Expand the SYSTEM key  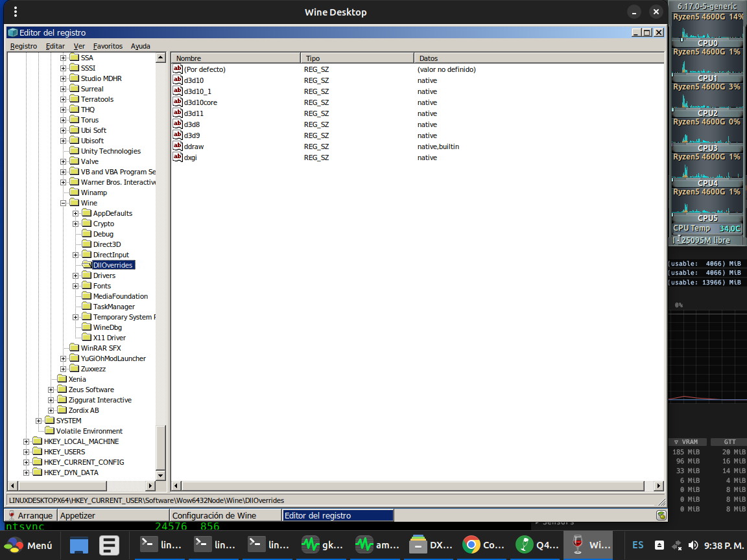coord(38,421)
